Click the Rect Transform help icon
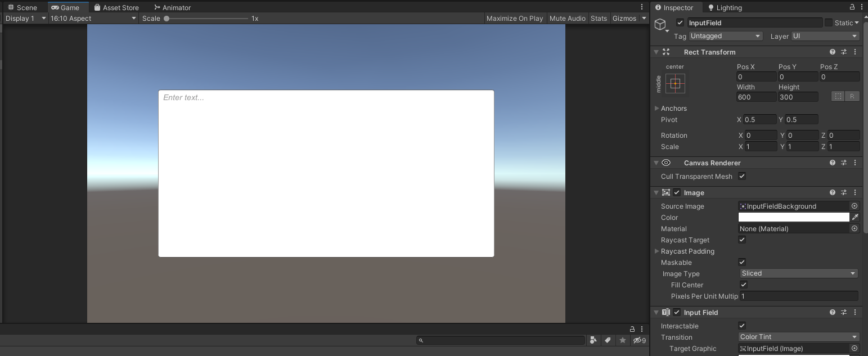Screen dimensions: 868x356 [x=832, y=51]
